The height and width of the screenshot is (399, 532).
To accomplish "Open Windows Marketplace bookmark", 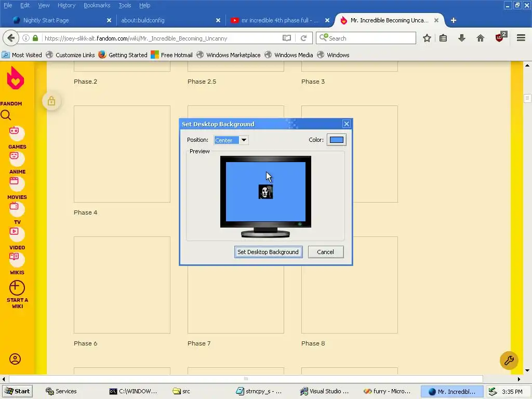I will tap(229, 55).
